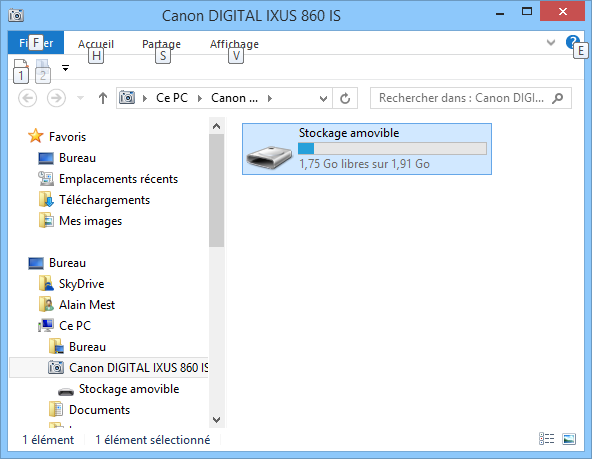The height and width of the screenshot is (459, 592).
Task: Click the navigation pane scroll up arrow
Action: (216, 126)
